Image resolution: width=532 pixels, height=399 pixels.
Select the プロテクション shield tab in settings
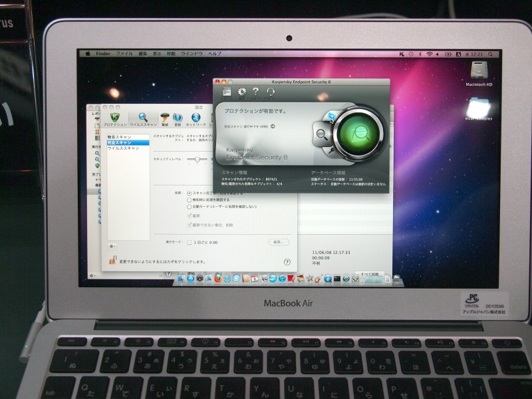[x=115, y=120]
